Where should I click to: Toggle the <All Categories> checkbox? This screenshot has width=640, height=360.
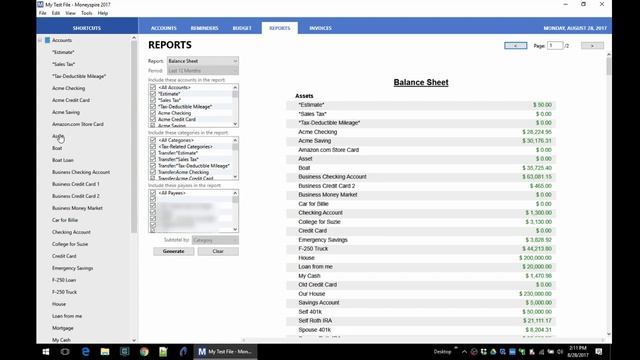[x=153, y=140]
